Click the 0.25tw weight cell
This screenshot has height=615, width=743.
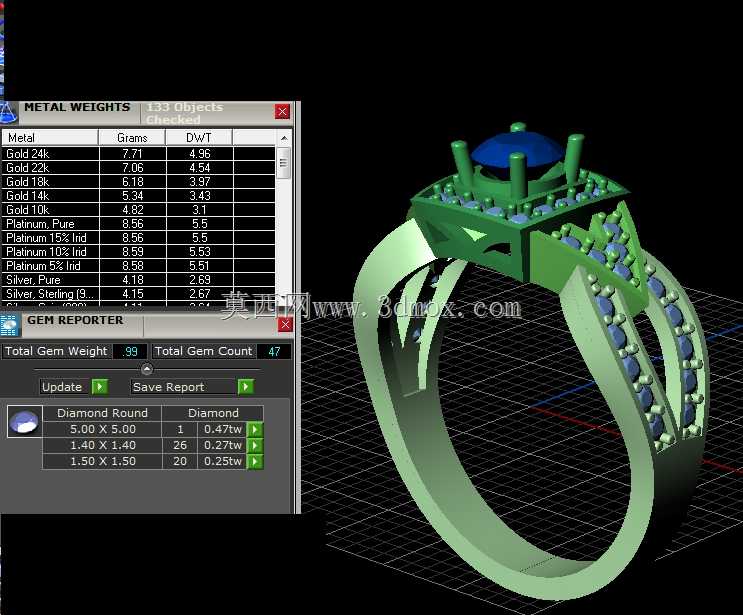223,461
